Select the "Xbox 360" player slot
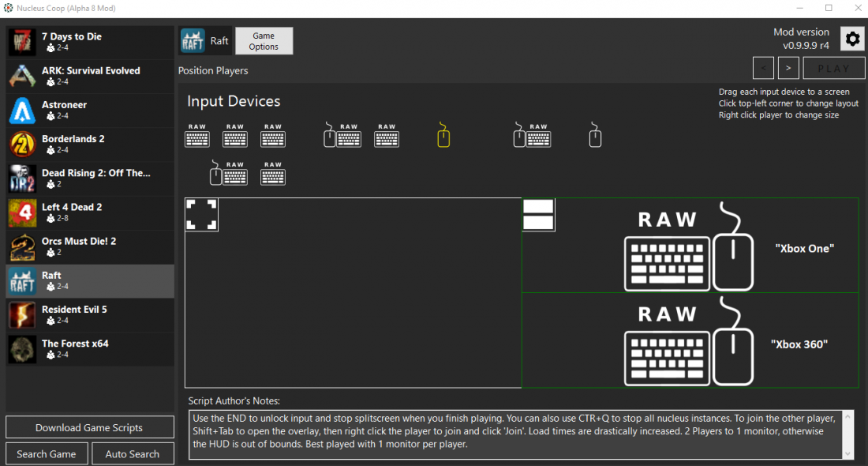Viewport: 868px width, 466px height. point(690,340)
